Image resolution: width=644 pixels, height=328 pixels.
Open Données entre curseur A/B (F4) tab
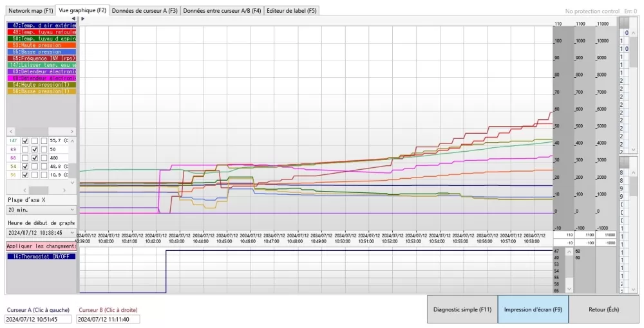pos(222,11)
